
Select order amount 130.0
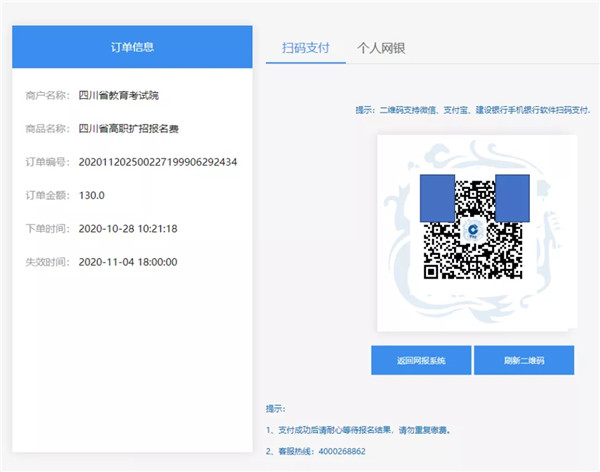[91, 195]
